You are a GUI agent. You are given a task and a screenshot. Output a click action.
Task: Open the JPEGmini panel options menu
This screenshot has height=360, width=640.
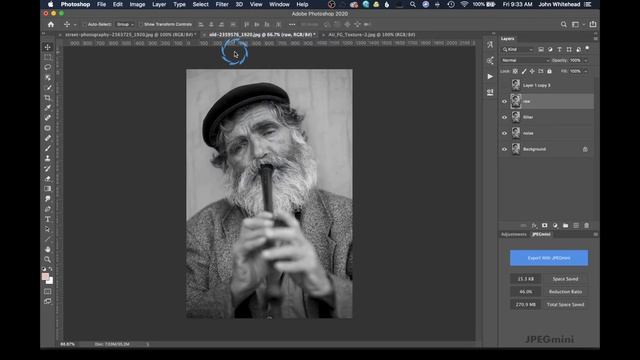pyautogui.click(x=596, y=234)
